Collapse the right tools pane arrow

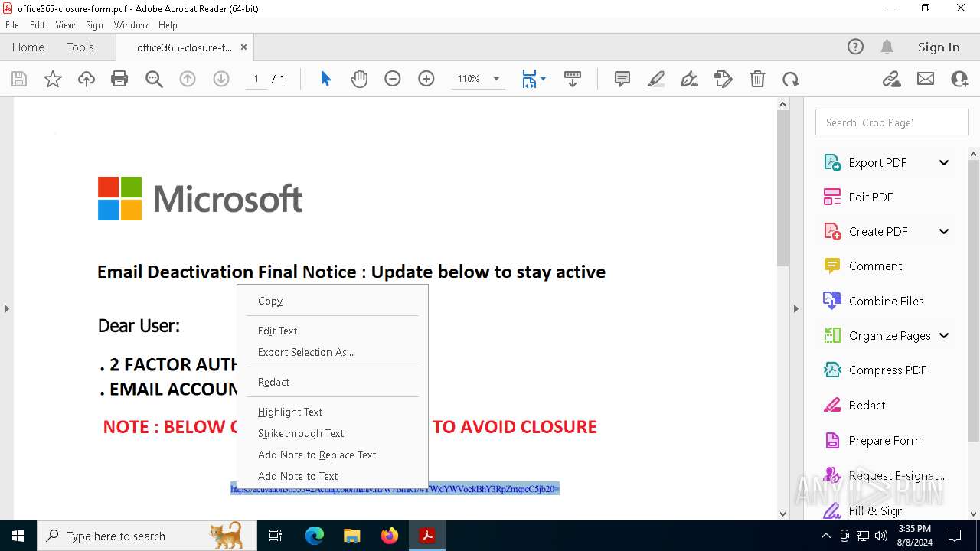click(x=795, y=308)
